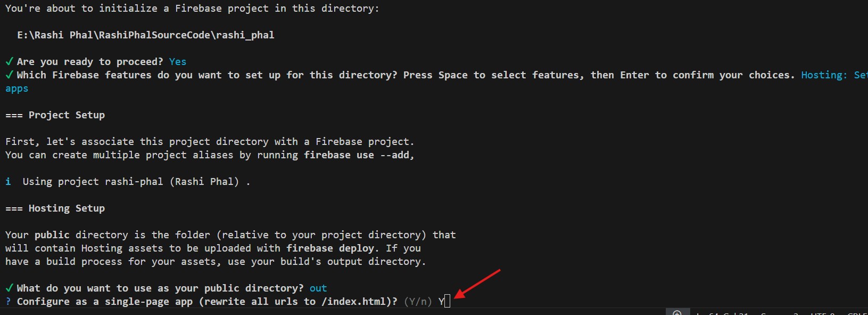This screenshot has width=868, height=315.
Task: Click the '=== Project Setup' heading
Action: pos(55,115)
